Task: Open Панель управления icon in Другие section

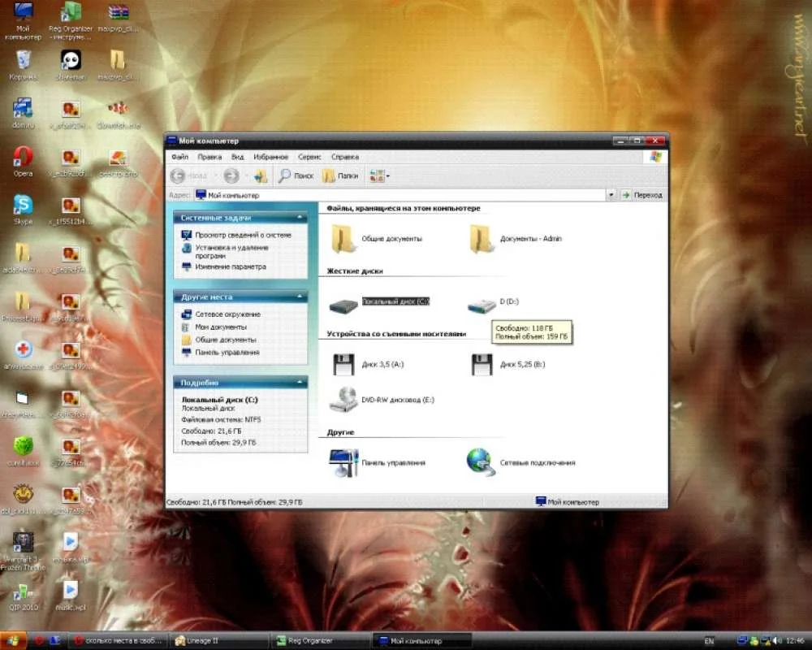Action: [343, 462]
